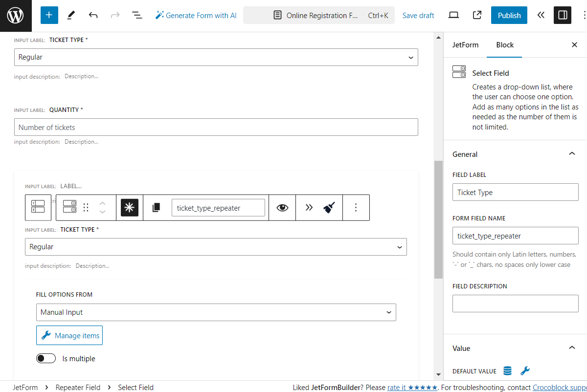Click the drag handle dots icon
This screenshot has height=392, width=587.
[86, 207]
